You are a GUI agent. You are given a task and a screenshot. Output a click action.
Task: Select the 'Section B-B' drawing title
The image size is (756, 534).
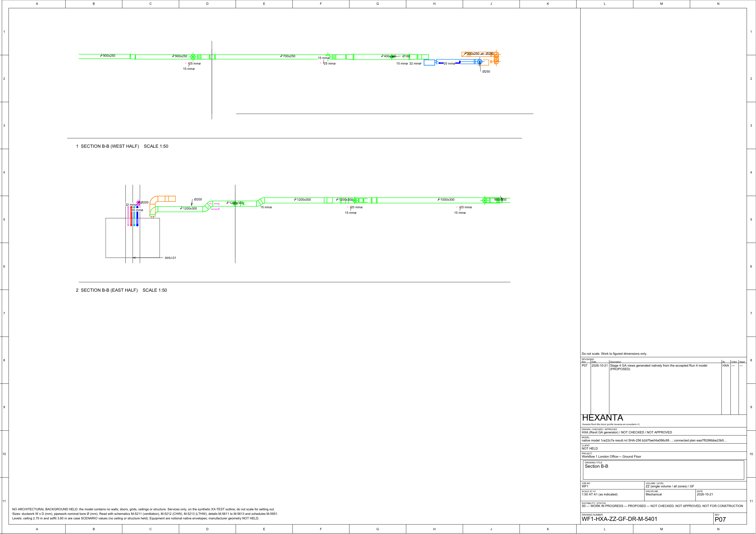point(596,466)
